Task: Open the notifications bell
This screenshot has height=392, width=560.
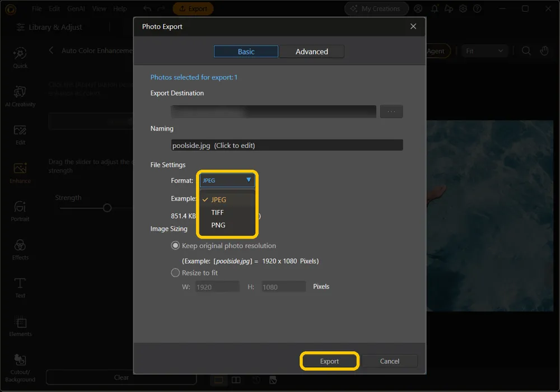Action: click(435, 8)
